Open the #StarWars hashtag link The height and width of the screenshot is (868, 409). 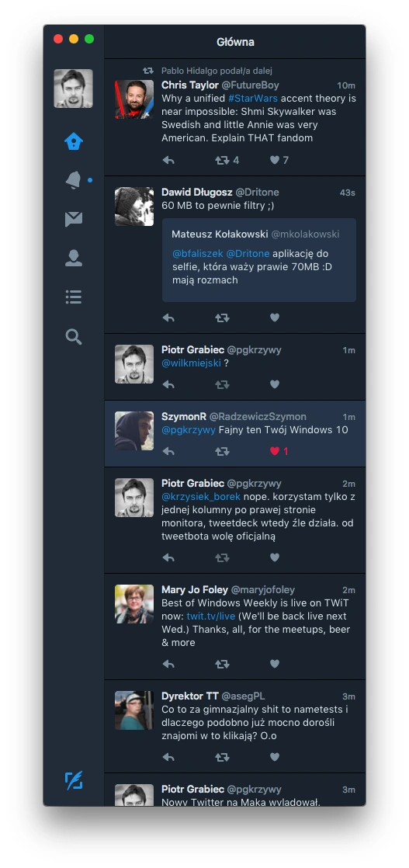(253, 99)
